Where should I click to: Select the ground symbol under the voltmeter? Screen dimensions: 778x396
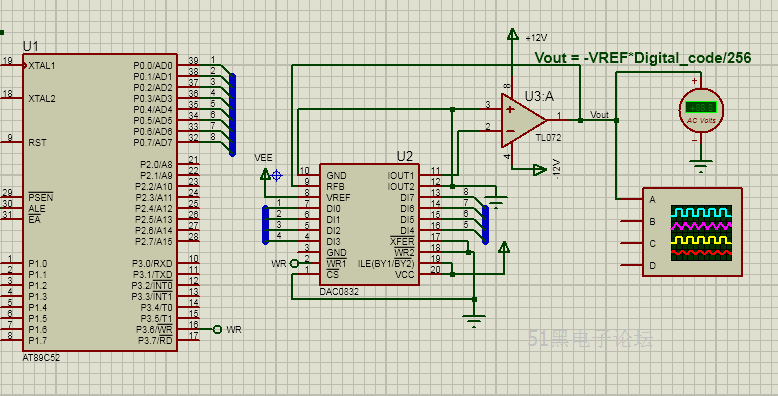point(700,166)
